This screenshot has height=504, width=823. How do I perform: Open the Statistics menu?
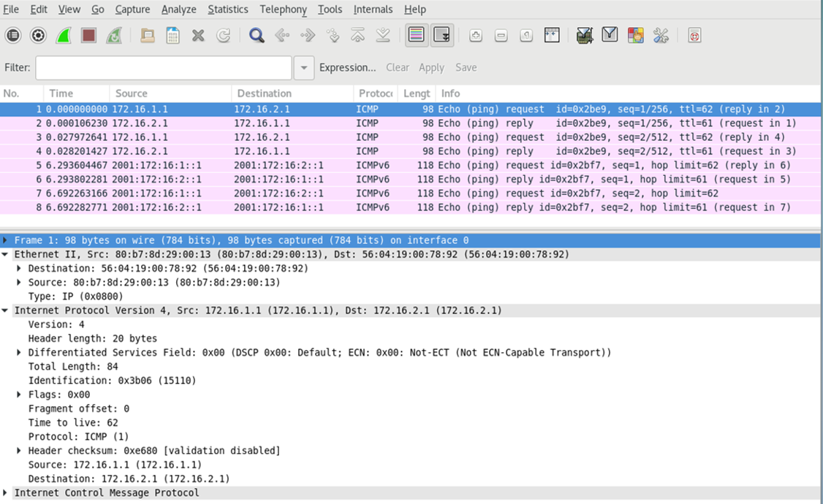coord(227,9)
